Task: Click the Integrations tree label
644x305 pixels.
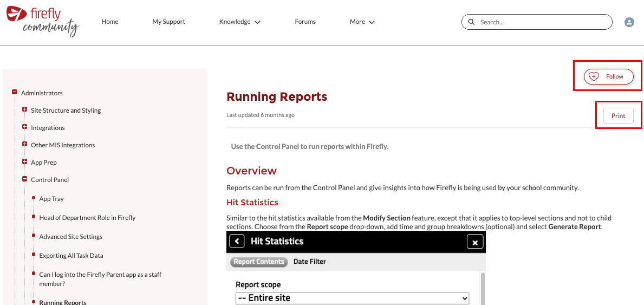Action: (48, 127)
